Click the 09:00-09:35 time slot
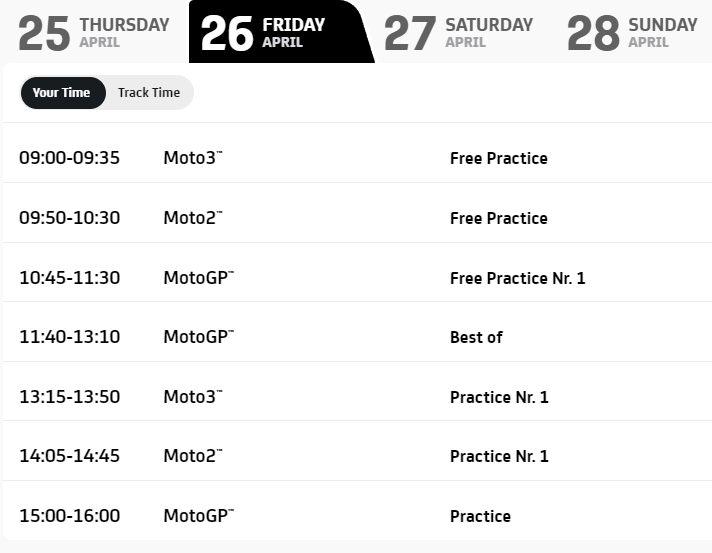Viewport: 712px width, 553px height. coord(69,158)
